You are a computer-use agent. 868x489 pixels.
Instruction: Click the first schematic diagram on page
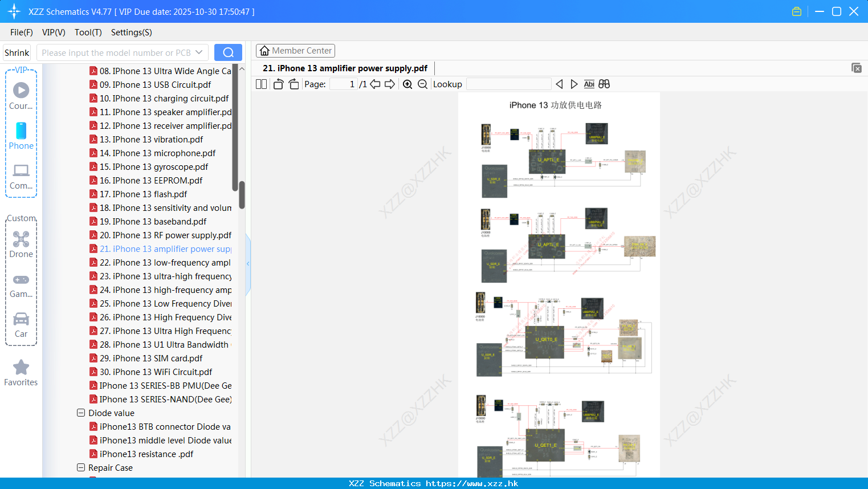[x=564, y=160]
